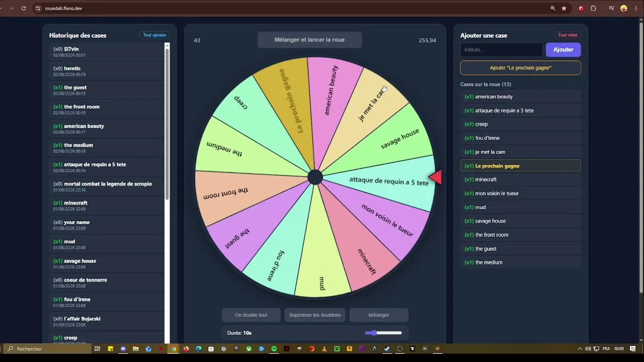
Task: Select 'your name' in the history list
Action: [107, 225]
